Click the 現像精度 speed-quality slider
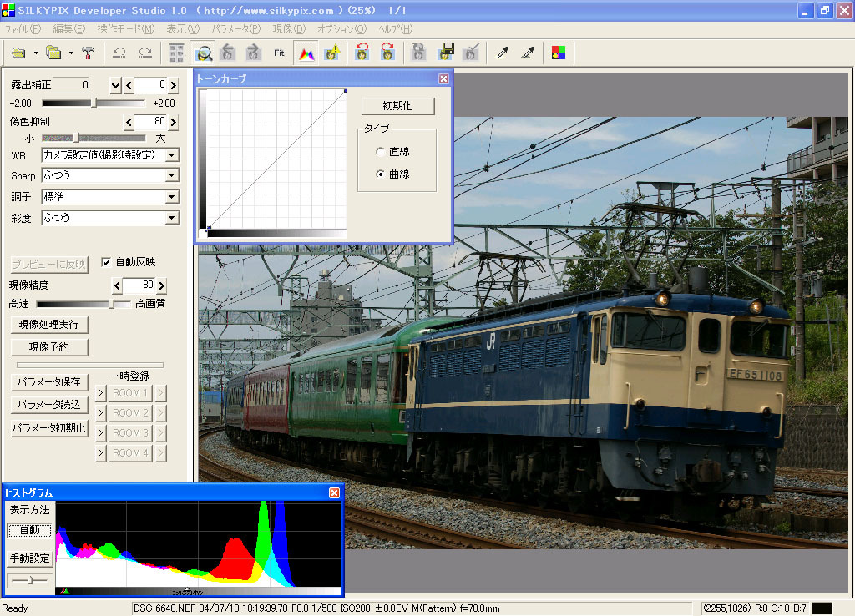This screenshot has width=855, height=616. coord(83,304)
